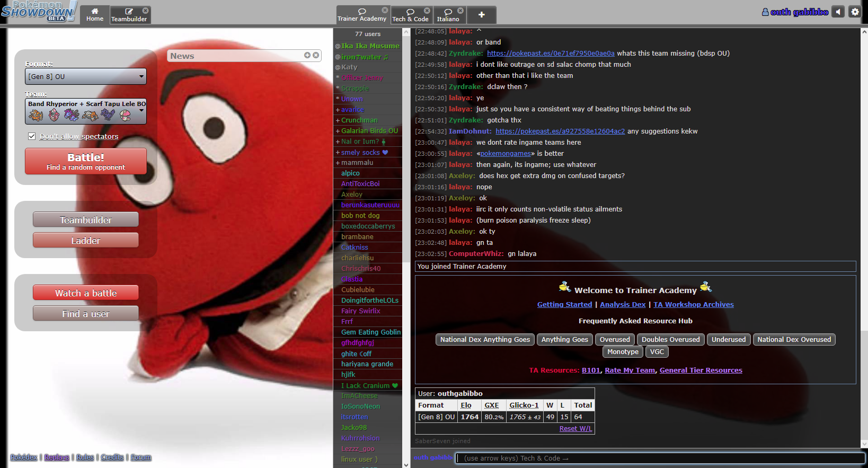Click Watch a battle
Viewport: 868px width, 468px height.
86,293
